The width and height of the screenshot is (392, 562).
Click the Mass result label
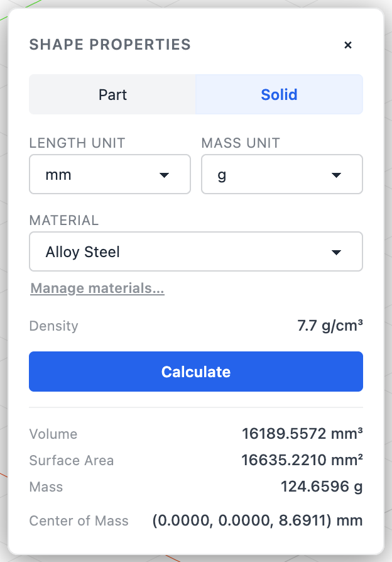click(46, 487)
